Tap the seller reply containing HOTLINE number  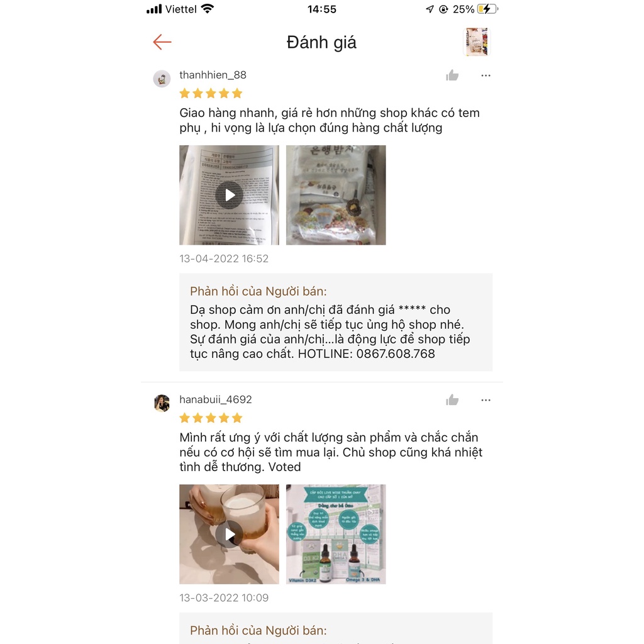(x=336, y=323)
